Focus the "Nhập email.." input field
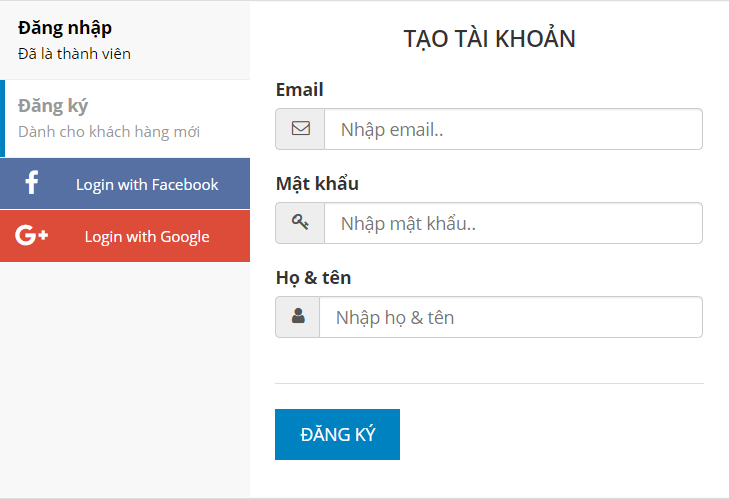The image size is (729, 499). pos(513,129)
